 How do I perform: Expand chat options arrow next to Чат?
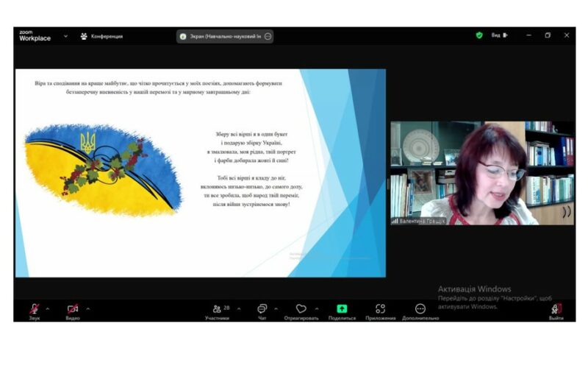coord(276,308)
